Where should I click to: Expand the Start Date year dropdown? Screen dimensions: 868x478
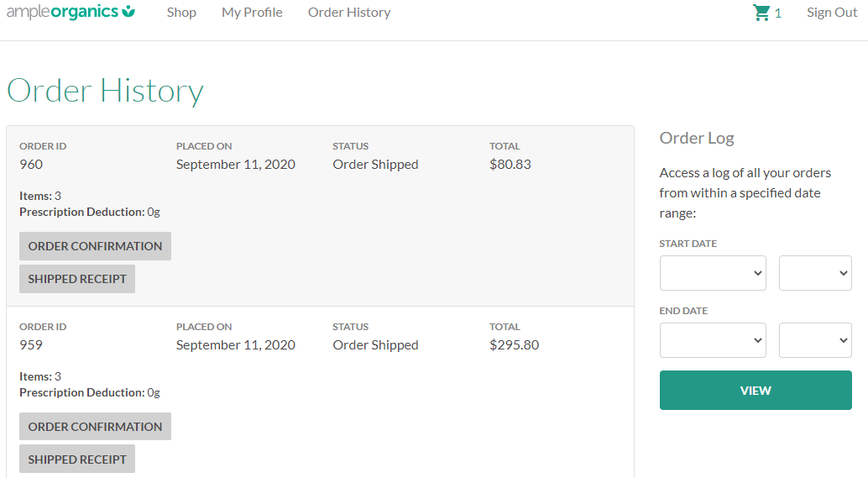click(815, 273)
